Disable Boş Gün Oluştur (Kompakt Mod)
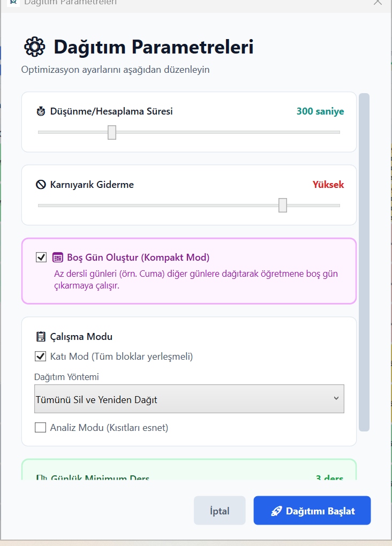This screenshot has width=392, height=546. pos(40,257)
